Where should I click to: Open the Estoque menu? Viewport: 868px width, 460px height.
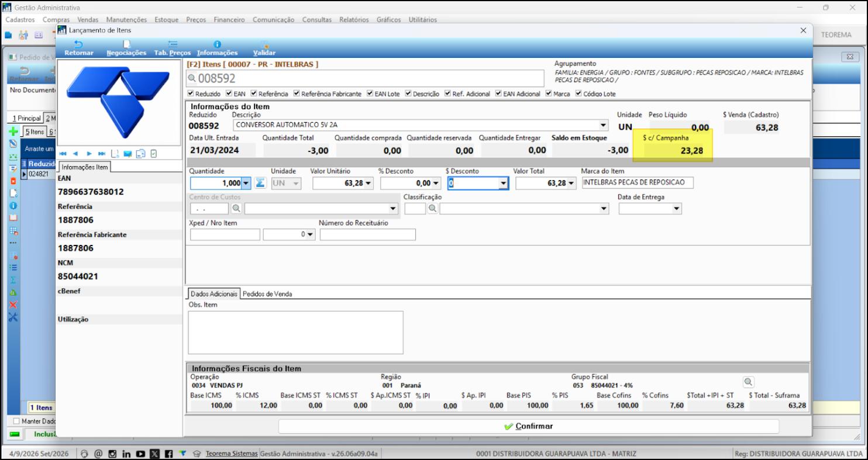tap(167, 19)
